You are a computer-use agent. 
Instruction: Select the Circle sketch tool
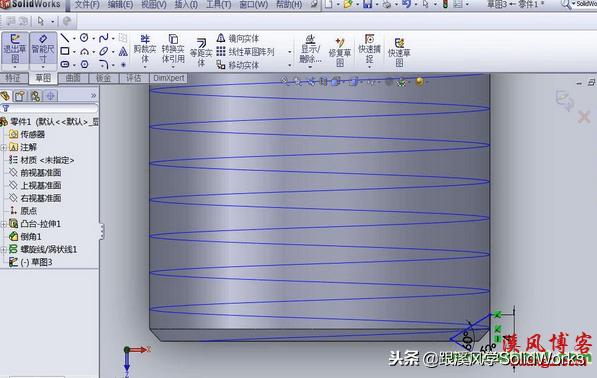(84, 38)
